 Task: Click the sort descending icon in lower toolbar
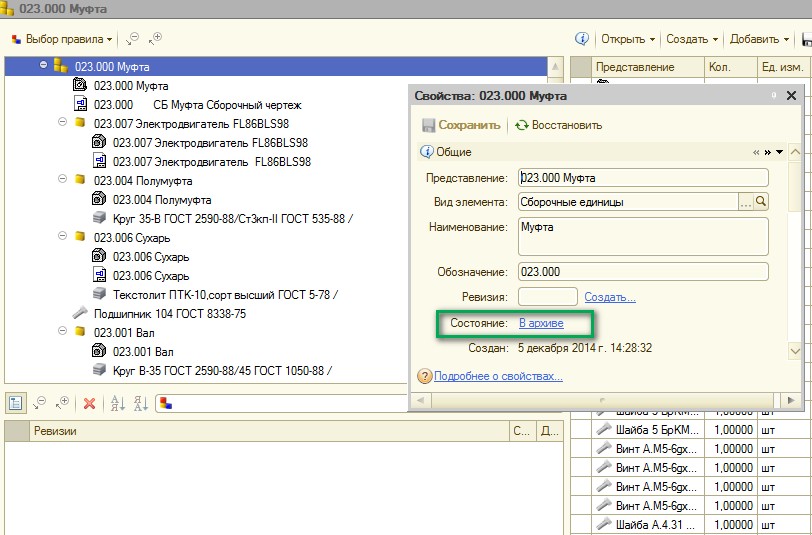[140, 403]
